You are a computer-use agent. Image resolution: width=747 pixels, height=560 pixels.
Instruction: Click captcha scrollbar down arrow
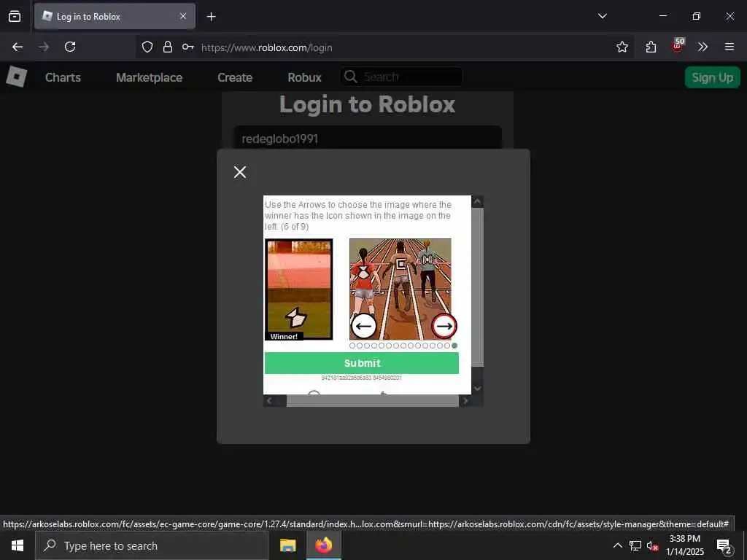coord(477,389)
